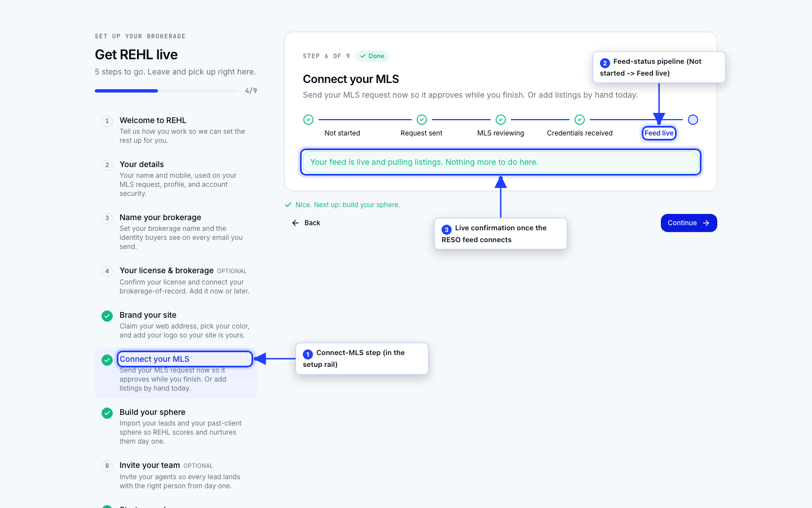Click the Connect your MLS heading in card
The image size is (812, 508).
coord(351,79)
